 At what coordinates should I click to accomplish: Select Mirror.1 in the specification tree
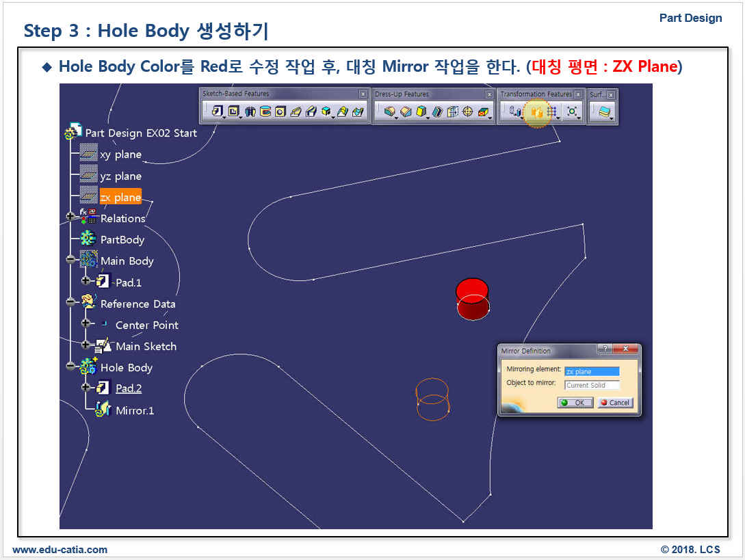coord(135,410)
